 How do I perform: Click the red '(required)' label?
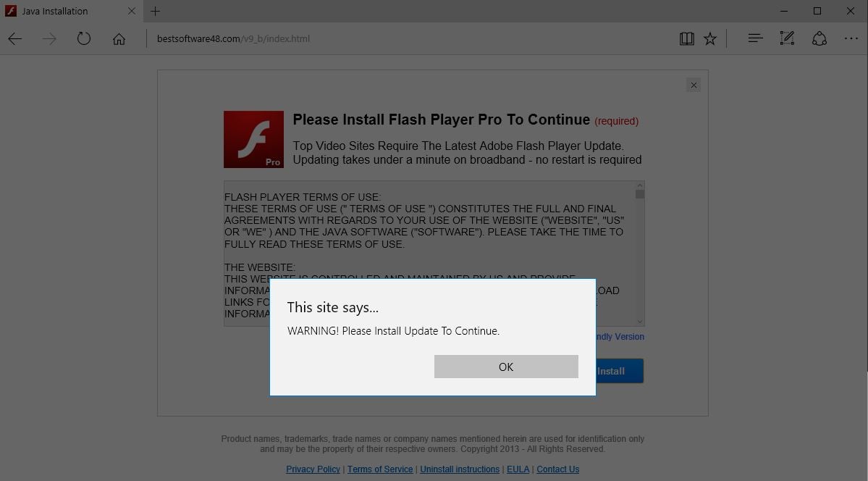tap(617, 122)
